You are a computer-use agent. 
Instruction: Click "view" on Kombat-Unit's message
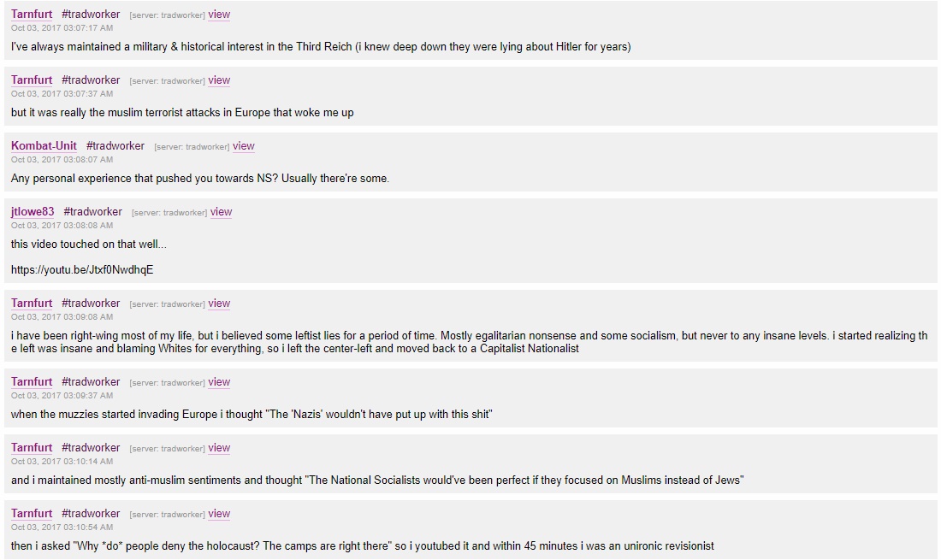(244, 146)
